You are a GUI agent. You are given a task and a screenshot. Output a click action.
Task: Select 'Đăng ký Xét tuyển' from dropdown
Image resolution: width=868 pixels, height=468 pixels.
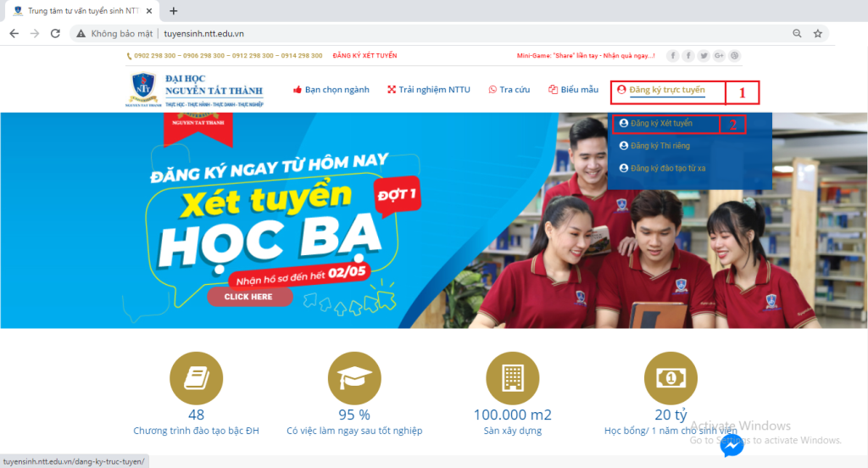click(x=661, y=123)
